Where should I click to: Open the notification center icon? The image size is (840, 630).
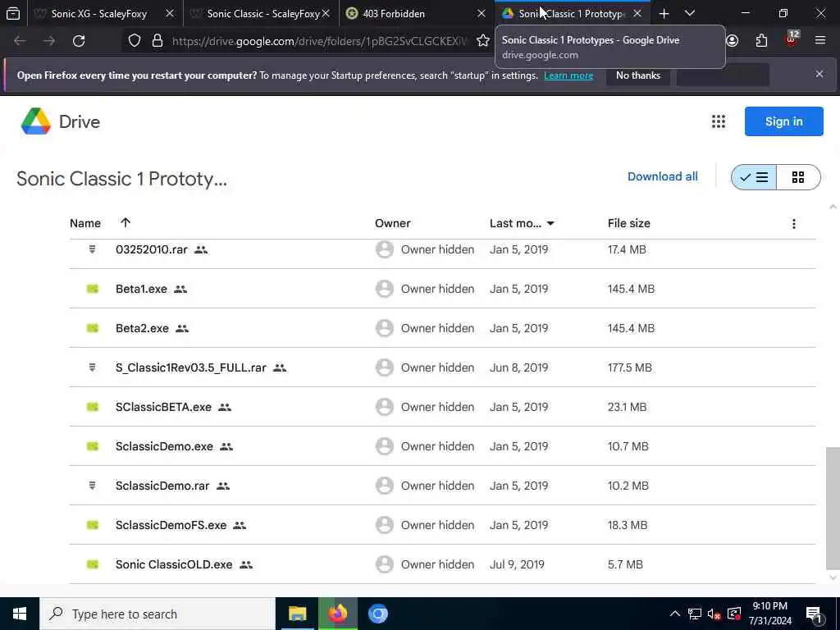coord(814,614)
